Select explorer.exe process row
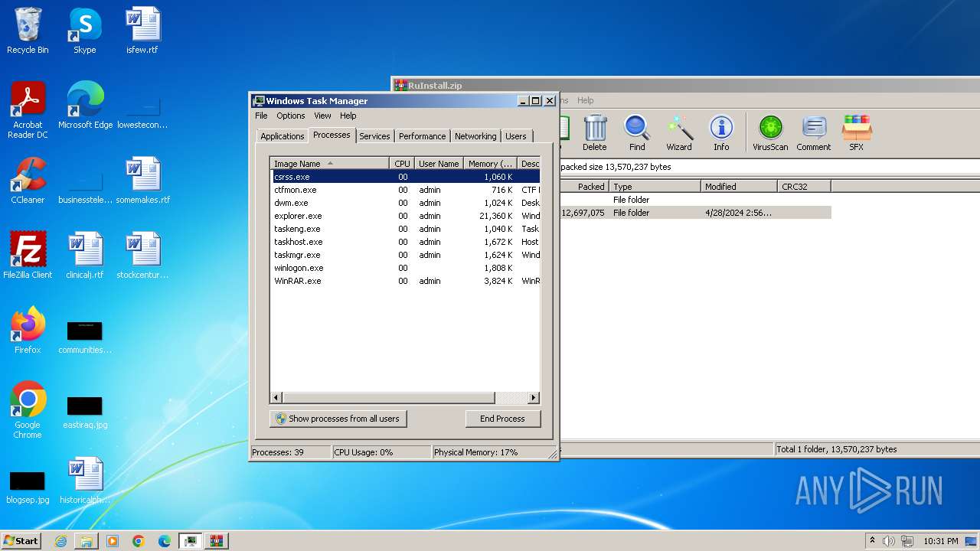Screen dimensions: 980x551 pyautogui.click(x=405, y=216)
